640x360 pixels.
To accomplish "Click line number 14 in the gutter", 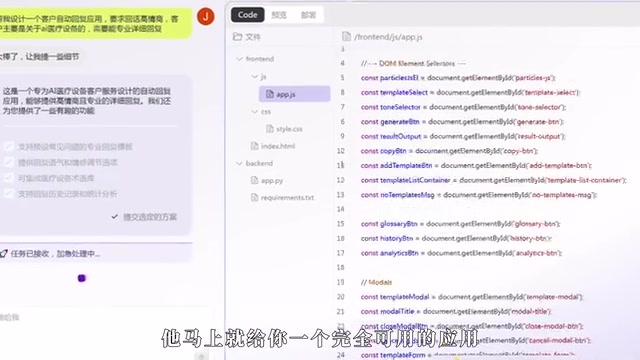I will point(340,209).
